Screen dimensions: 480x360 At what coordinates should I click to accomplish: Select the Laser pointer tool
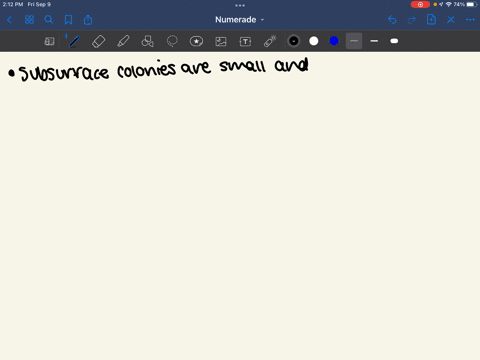coord(270,41)
